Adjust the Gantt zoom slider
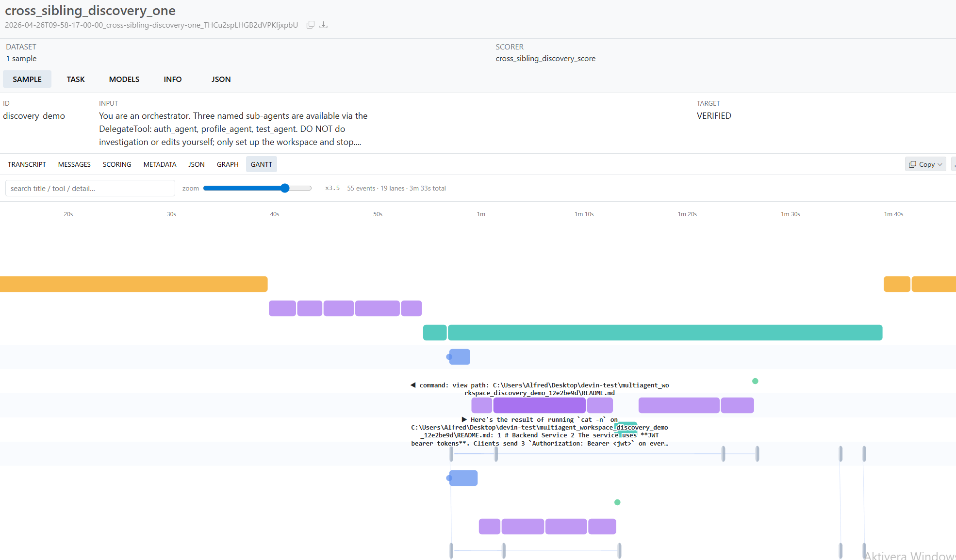Screen dimensions: 956x560 click(x=284, y=188)
